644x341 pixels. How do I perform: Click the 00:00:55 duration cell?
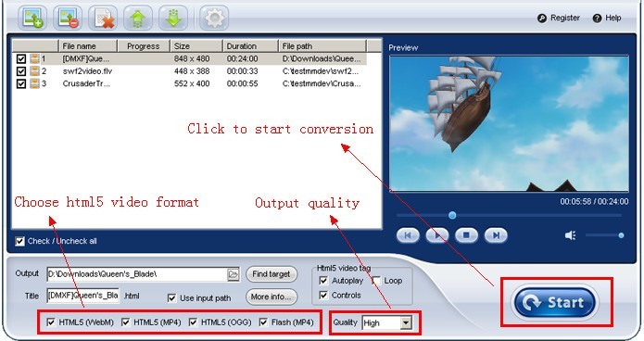(x=243, y=83)
